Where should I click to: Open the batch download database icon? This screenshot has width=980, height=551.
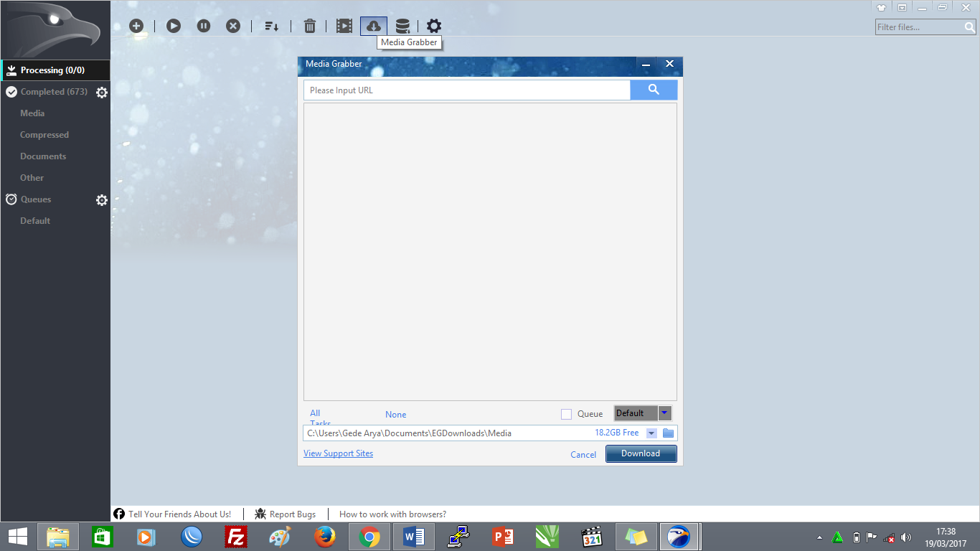pos(403,26)
